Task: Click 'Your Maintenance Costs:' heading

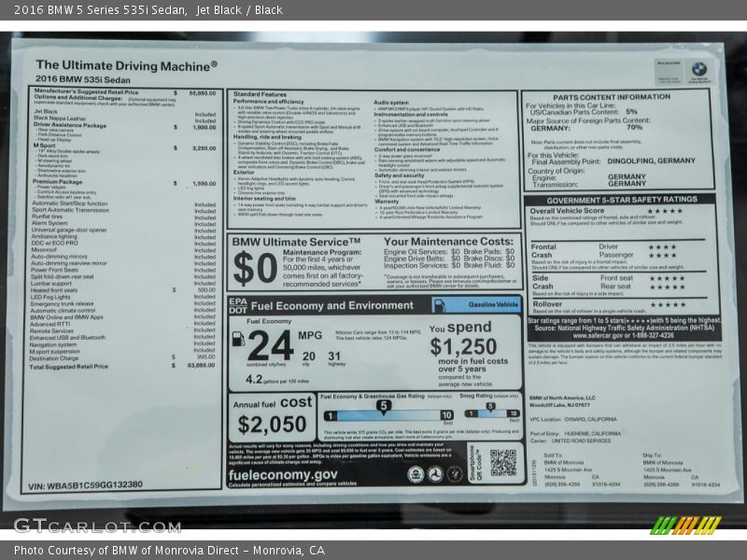Action: [x=449, y=242]
